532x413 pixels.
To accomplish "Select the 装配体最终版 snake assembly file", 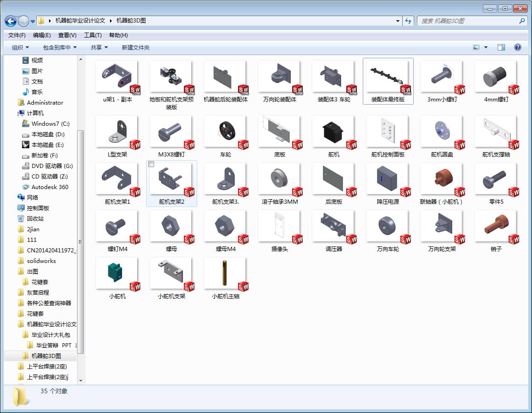I will (x=388, y=81).
